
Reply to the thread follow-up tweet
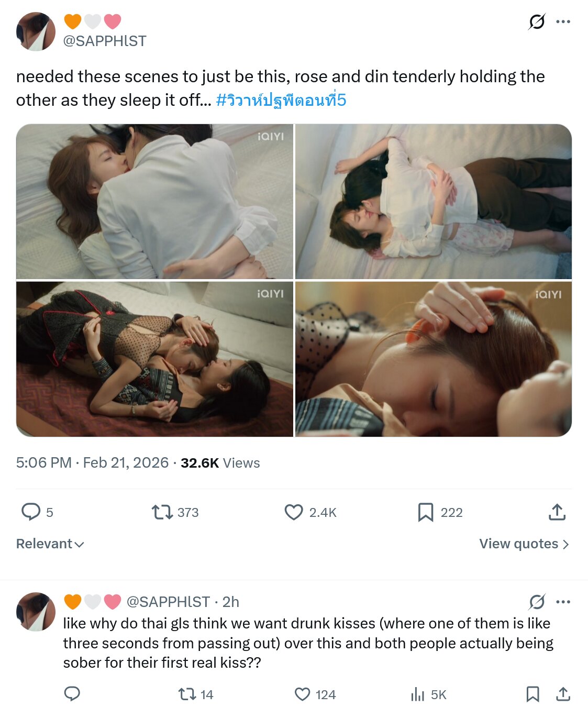click(72, 694)
